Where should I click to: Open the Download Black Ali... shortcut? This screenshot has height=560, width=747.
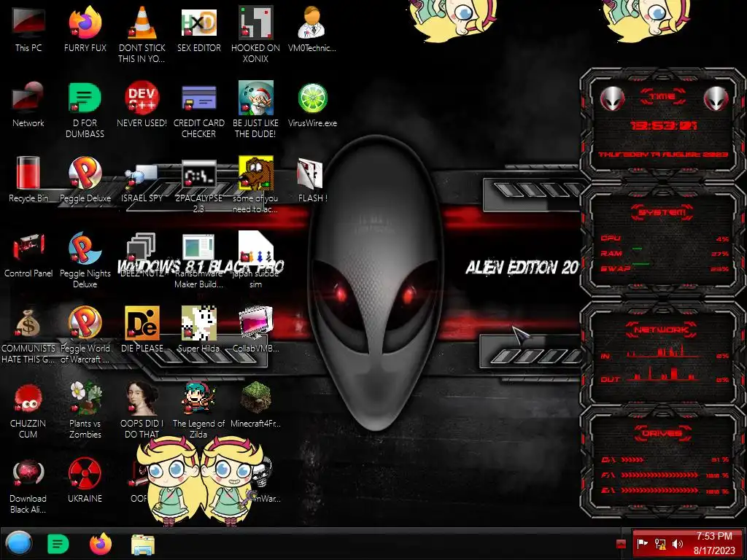pyautogui.click(x=28, y=485)
